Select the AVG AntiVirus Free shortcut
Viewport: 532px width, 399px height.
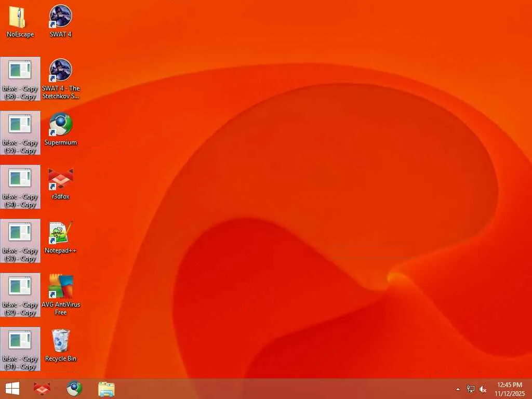click(61, 295)
